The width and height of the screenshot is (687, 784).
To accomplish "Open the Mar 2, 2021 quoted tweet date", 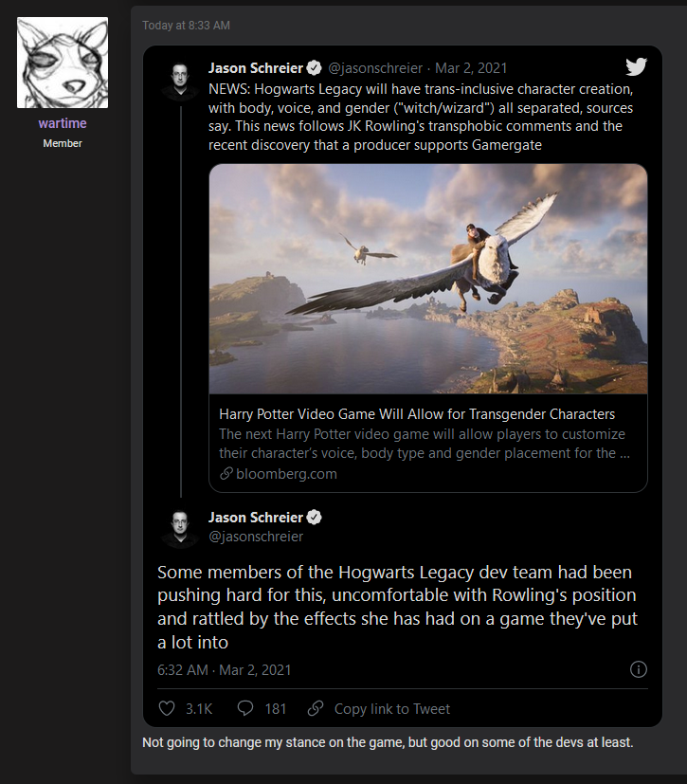I will (x=471, y=68).
